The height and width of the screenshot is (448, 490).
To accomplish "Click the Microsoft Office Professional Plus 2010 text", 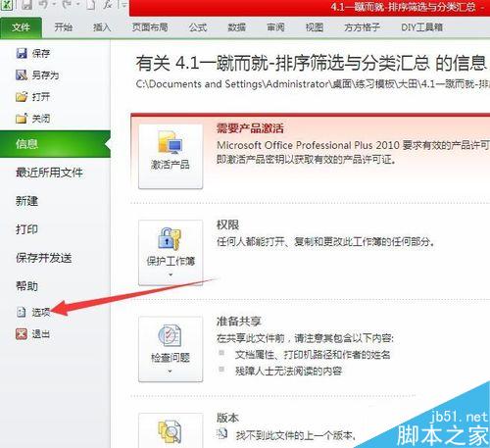I will (308, 145).
